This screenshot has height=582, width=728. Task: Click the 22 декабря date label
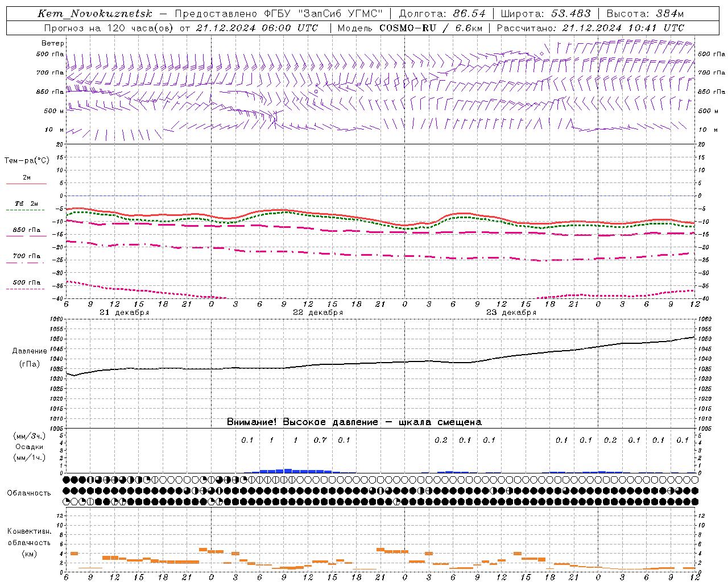pos(318,313)
